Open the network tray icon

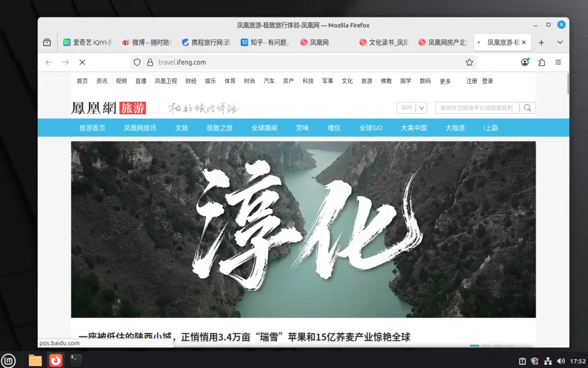pyautogui.click(x=548, y=361)
